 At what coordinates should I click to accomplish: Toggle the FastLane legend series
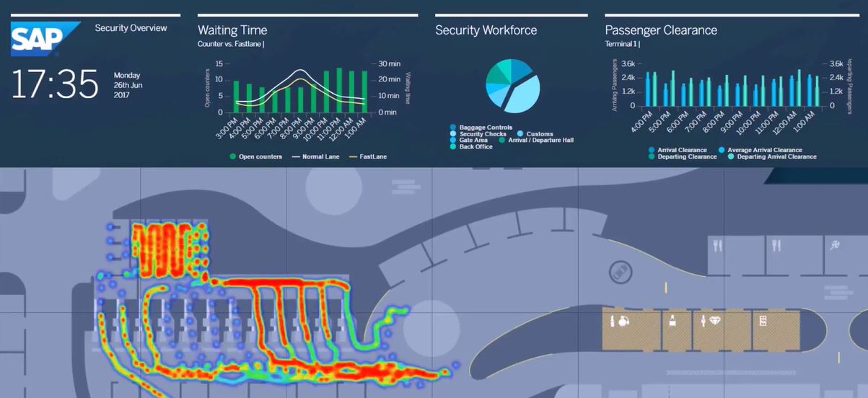[x=367, y=156]
